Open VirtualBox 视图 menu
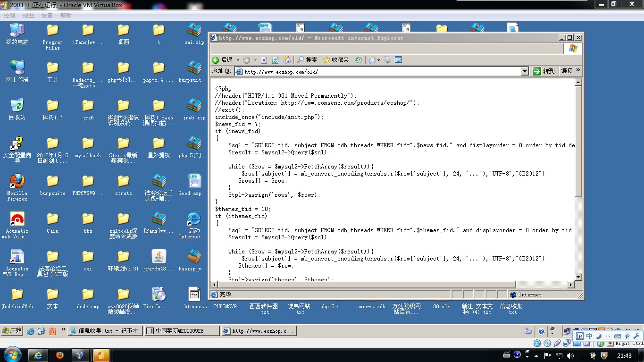Screen dimensions: 644x362 pyautogui.click(x=28, y=16)
